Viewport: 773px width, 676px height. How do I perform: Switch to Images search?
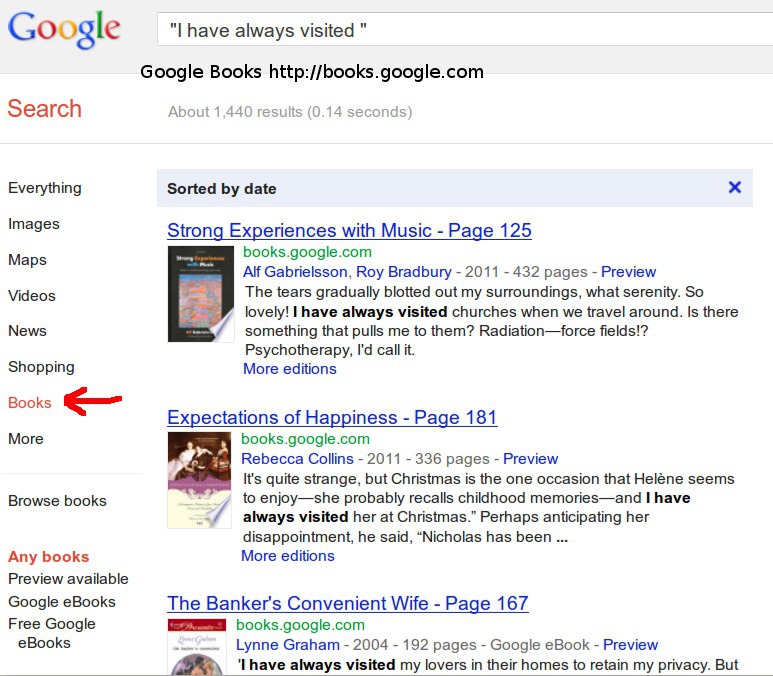coord(34,224)
